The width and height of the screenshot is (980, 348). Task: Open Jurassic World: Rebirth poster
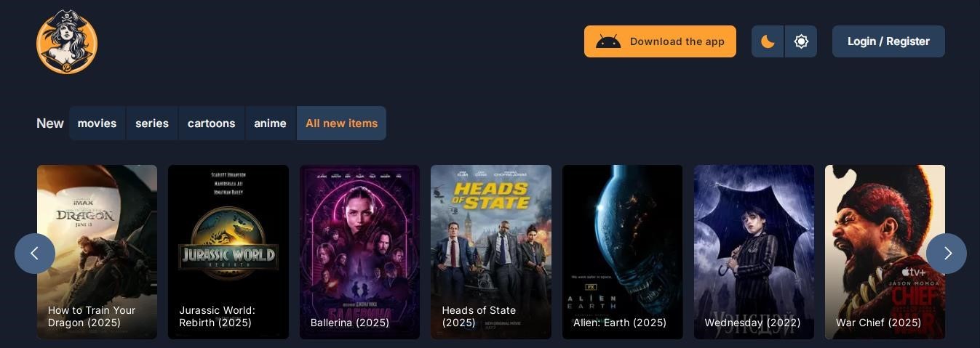228,252
